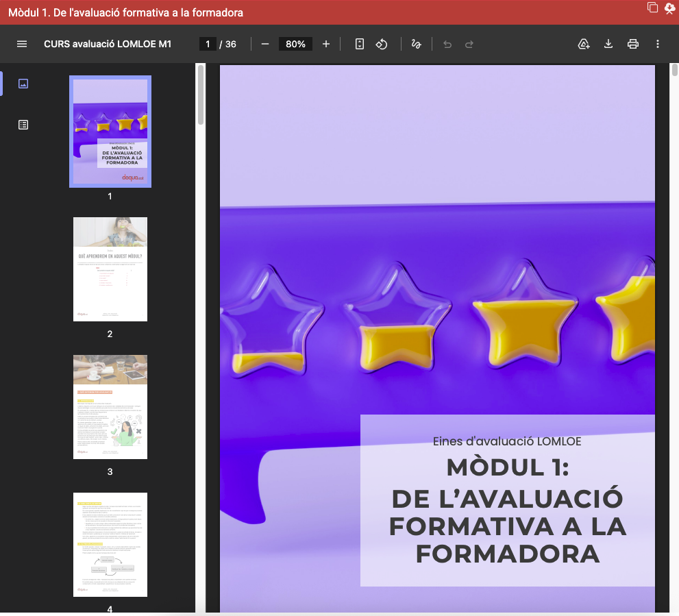The width and height of the screenshot is (679, 616).
Task: Click the redo arrow in toolbar
Action: tap(469, 44)
